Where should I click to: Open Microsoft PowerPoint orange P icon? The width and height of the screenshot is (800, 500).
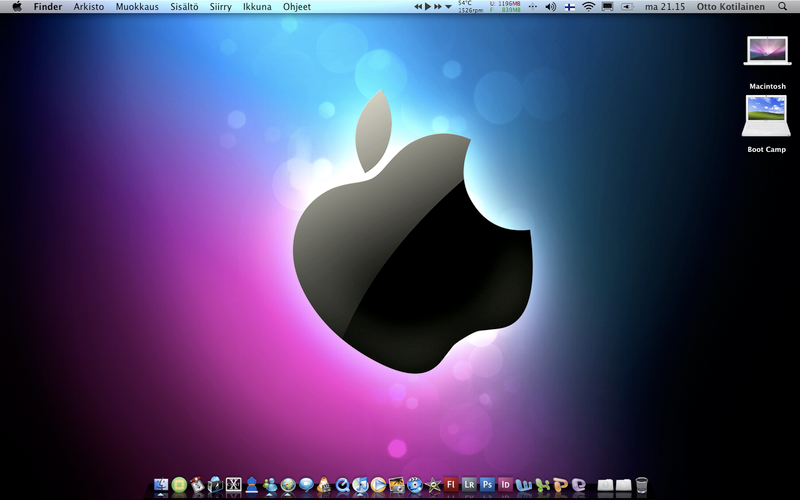tap(560, 485)
